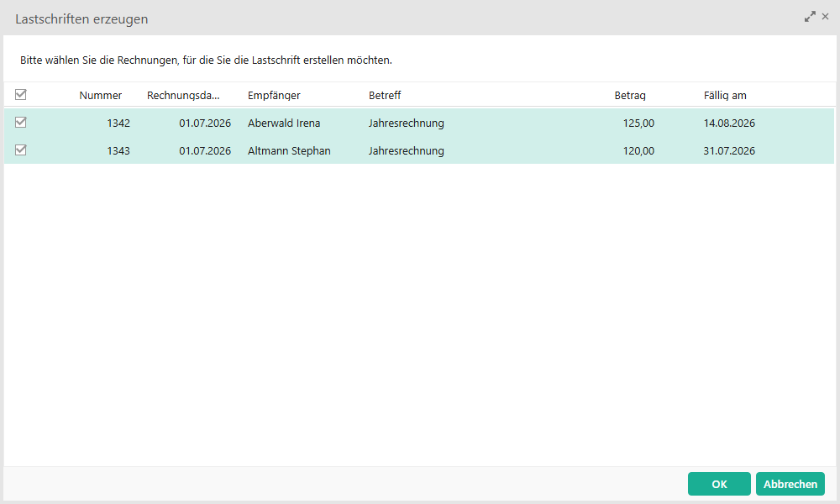Uncheck invoice 1342 Aberwald Irena checkbox
Viewport: 840px width, 504px height.
pyautogui.click(x=21, y=123)
